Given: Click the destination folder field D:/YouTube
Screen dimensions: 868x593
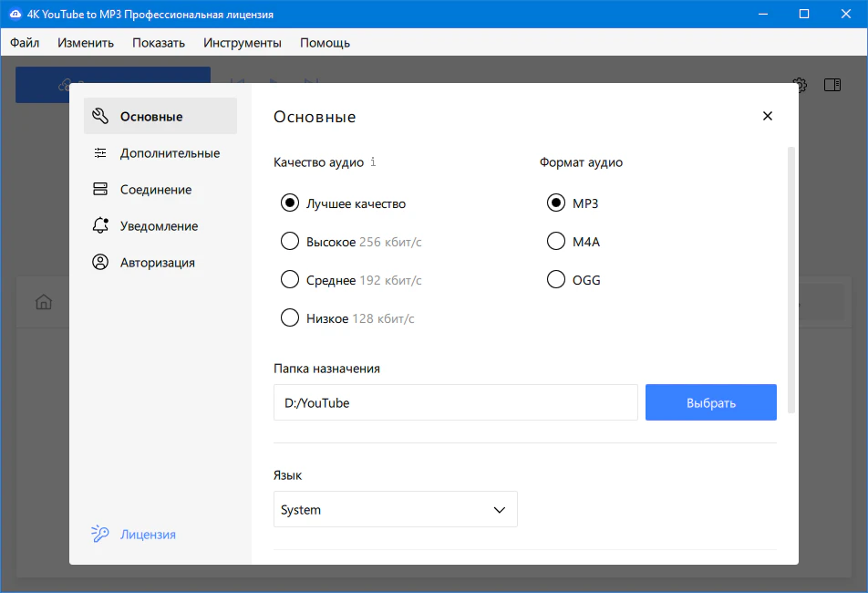Looking at the screenshot, I should (455, 402).
